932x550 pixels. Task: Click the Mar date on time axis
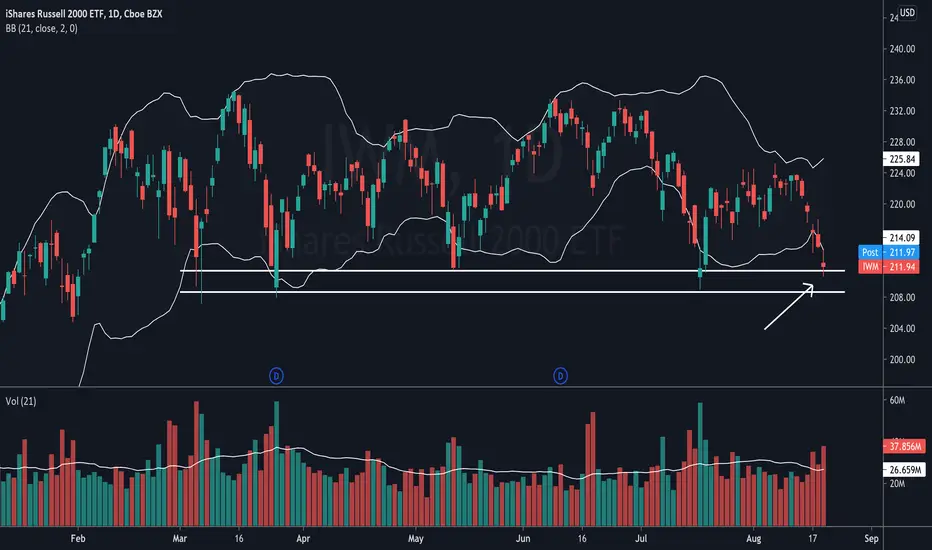tap(180, 539)
